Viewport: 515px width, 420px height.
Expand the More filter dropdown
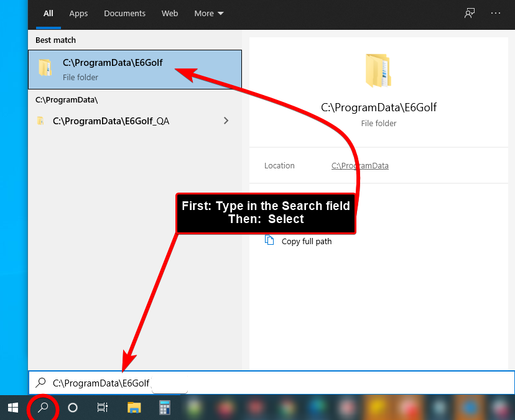[x=209, y=14]
